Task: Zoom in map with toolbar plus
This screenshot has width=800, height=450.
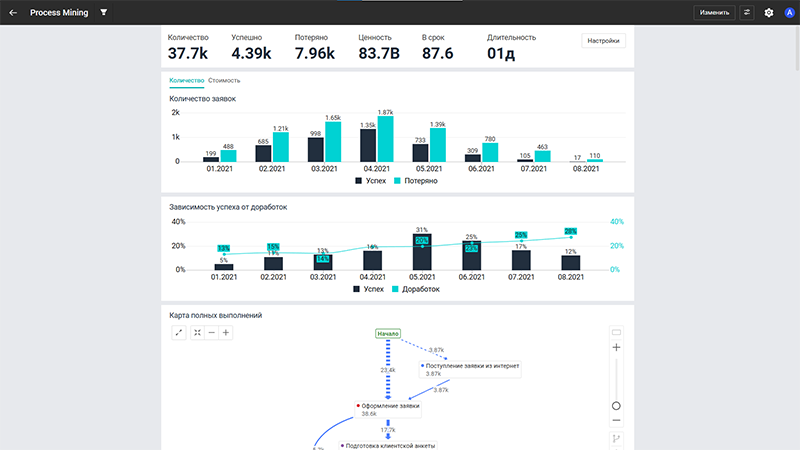Action: point(226,333)
